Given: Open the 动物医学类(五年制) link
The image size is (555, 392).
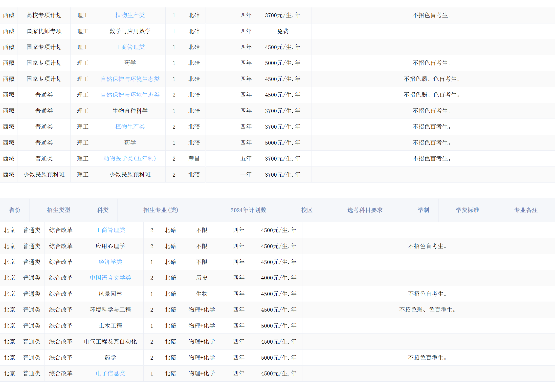Looking at the screenshot, I should [130, 158].
